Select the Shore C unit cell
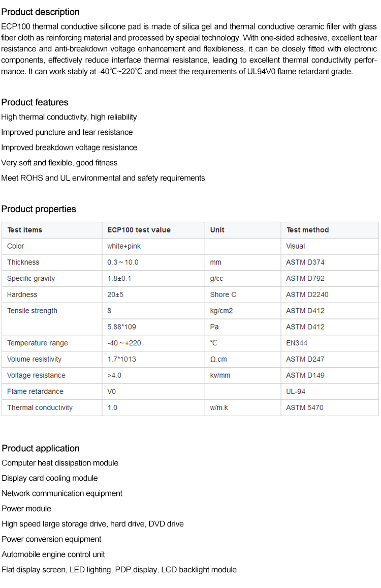The image size is (381, 588). pos(223,295)
